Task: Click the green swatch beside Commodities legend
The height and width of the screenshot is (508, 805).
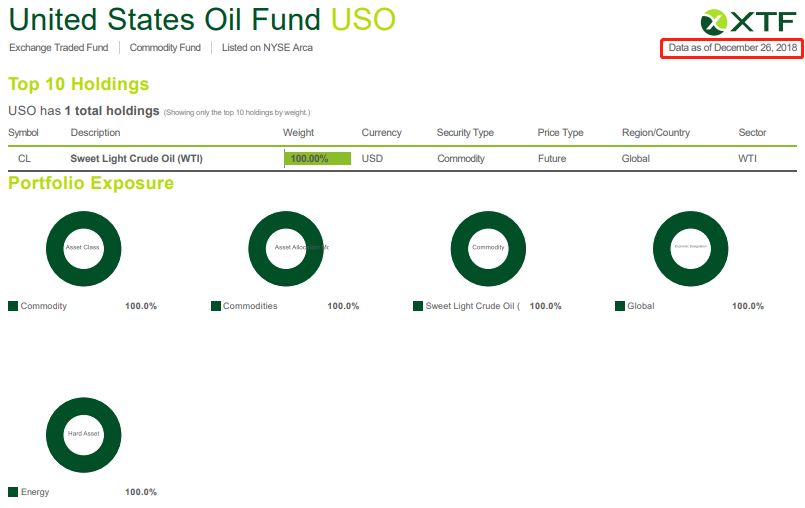Action: [x=216, y=306]
